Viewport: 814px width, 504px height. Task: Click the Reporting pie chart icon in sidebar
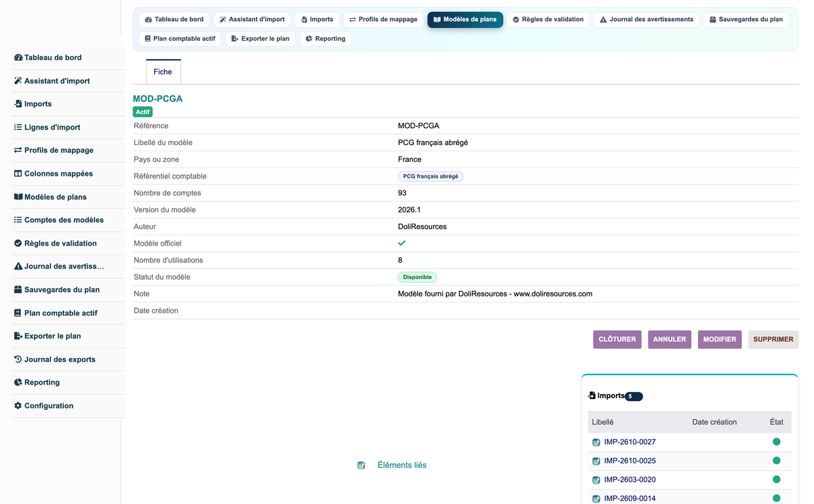pyautogui.click(x=18, y=382)
